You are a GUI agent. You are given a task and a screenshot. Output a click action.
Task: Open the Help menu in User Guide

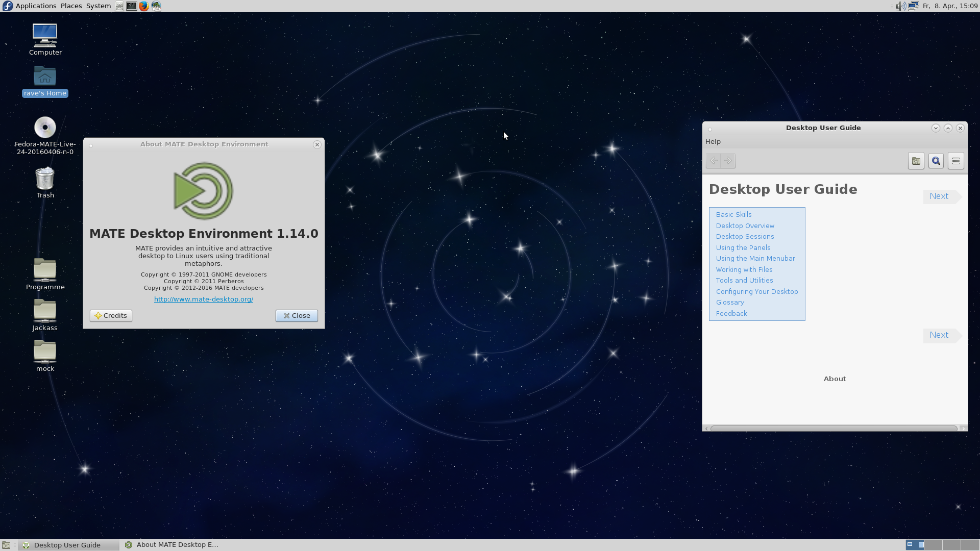point(713,142)
